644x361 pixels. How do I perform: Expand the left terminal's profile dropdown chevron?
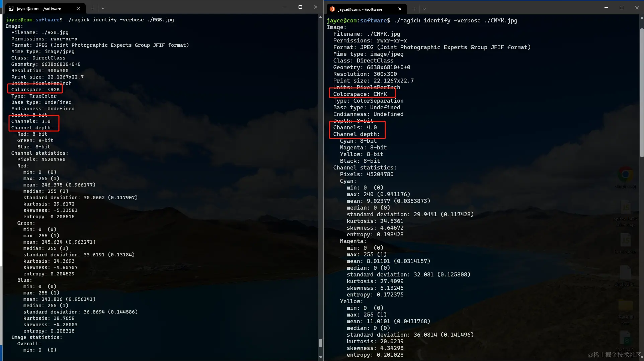pos(103,8)
